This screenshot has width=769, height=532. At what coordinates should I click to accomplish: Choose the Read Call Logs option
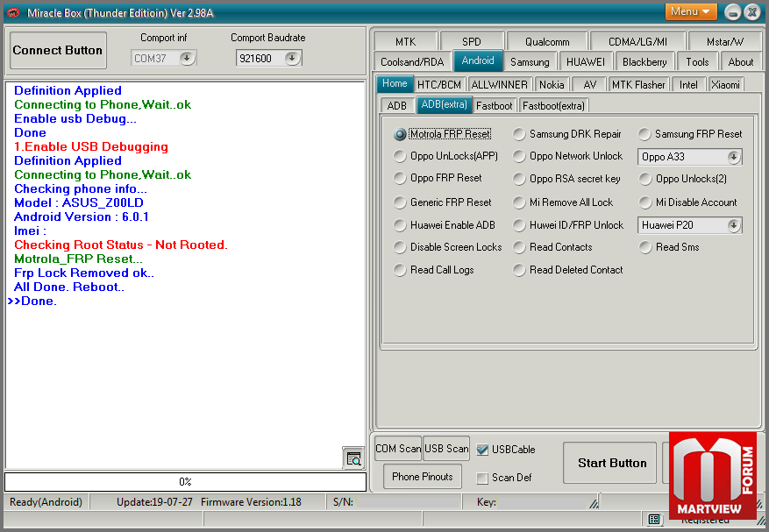pos(401,270)
